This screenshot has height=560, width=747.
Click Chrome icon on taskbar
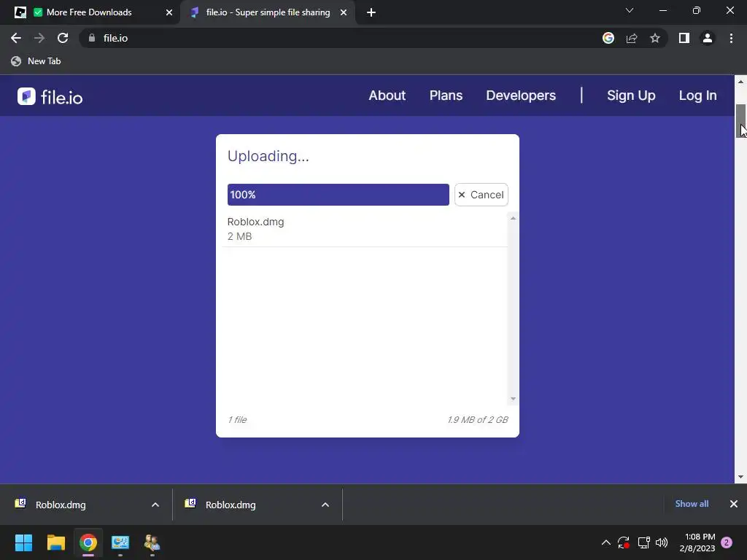[x=88, y=542]
